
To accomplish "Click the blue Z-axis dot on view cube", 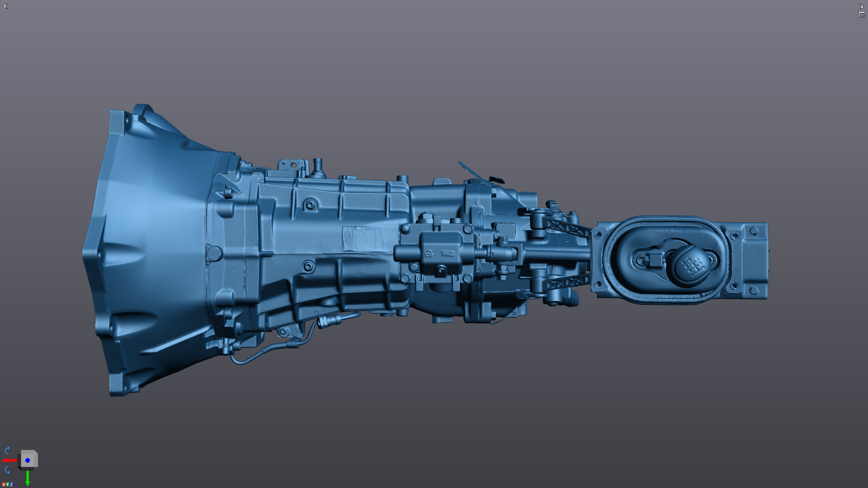I will [x=28, y=460].
